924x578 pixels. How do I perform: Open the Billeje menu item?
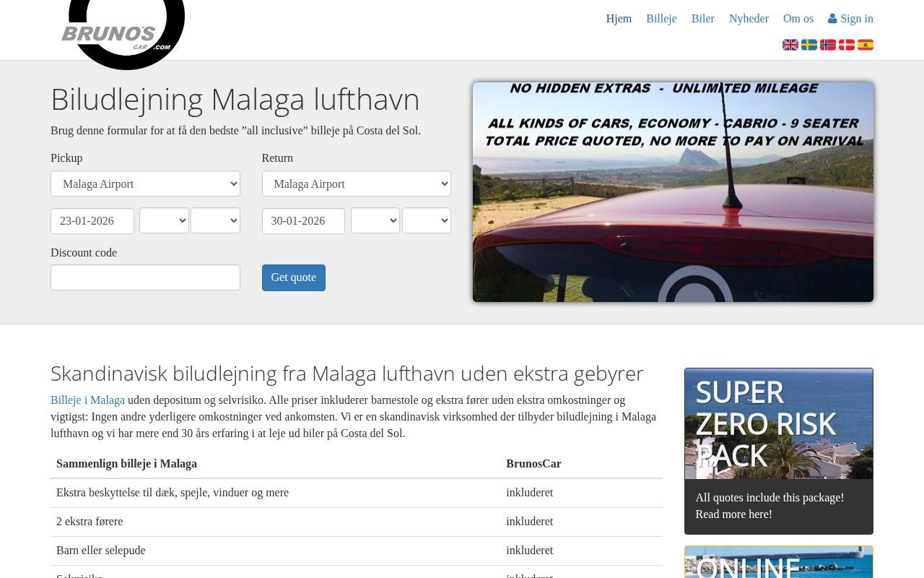[661, 19]
